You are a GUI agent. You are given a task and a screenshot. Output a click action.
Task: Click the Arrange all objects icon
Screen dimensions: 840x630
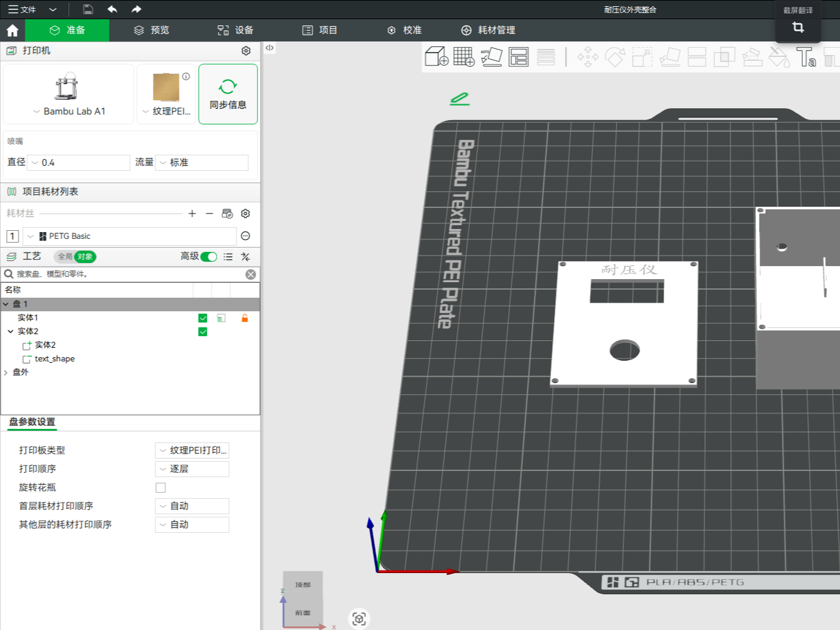tap(519, 56)
